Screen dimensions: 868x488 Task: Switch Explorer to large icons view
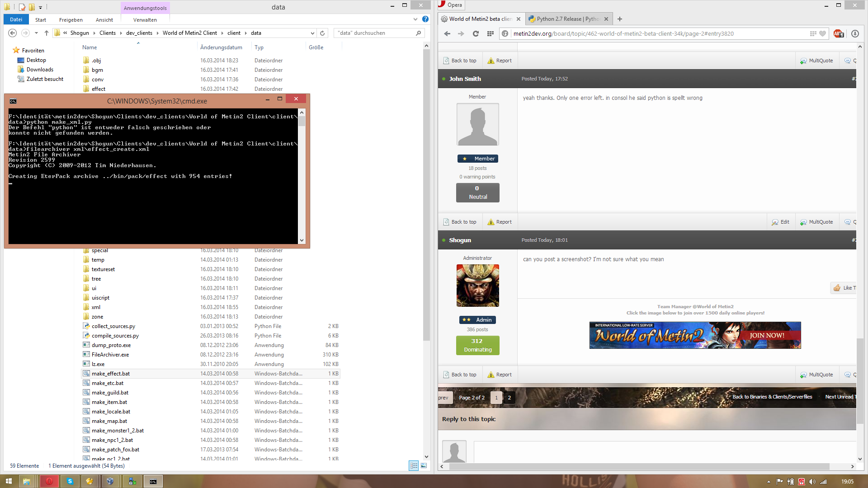pos(424,465)
